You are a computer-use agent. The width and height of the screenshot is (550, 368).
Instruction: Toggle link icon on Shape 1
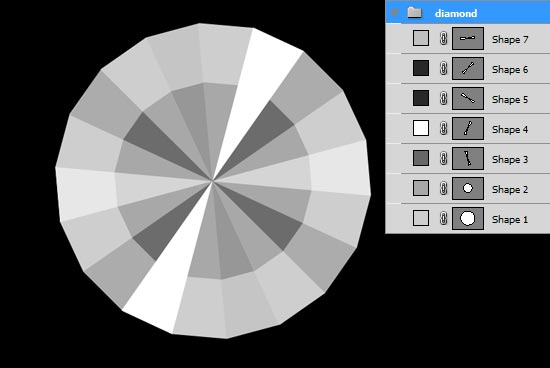[443, 218]
